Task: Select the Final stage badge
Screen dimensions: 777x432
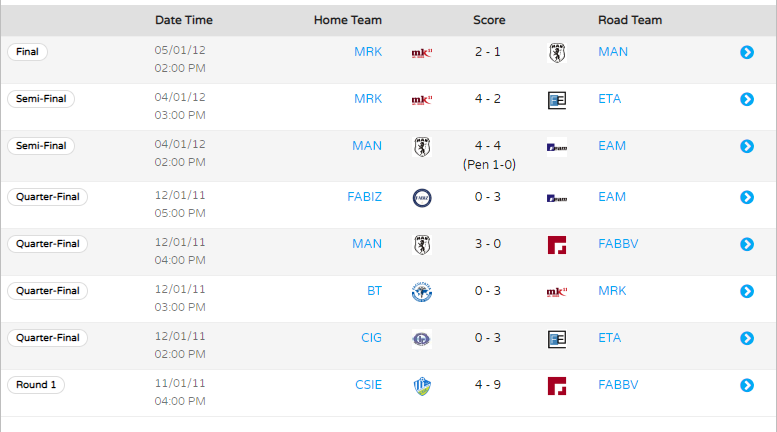Action: click(x=27, y=52)
